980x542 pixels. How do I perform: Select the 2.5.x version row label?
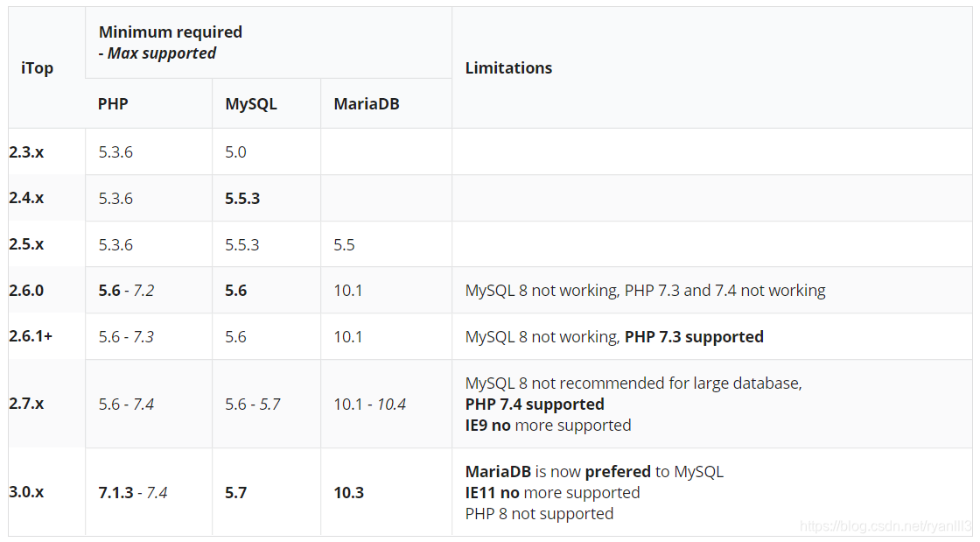(x=26, y=244)
